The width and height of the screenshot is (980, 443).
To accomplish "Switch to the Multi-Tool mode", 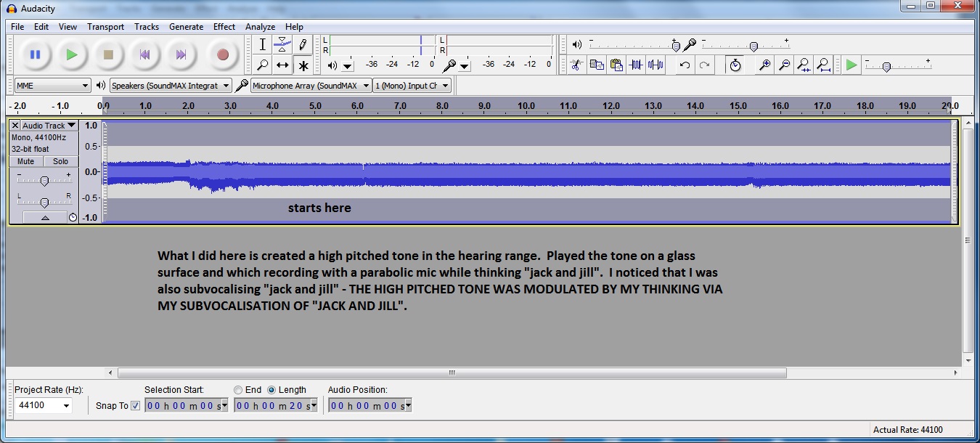I will [303, 65].
